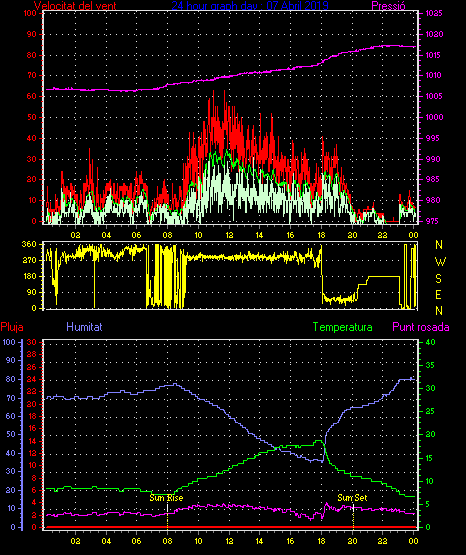
Task: Click wind speed axis value 60
Action: point(32,96)
